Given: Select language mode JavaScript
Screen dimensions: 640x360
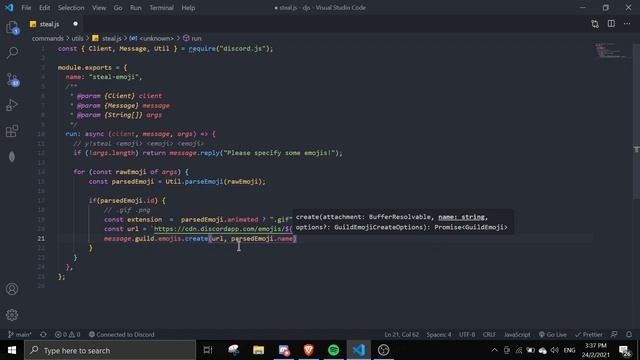Looking at the screenshot, I should click(517, 334).
